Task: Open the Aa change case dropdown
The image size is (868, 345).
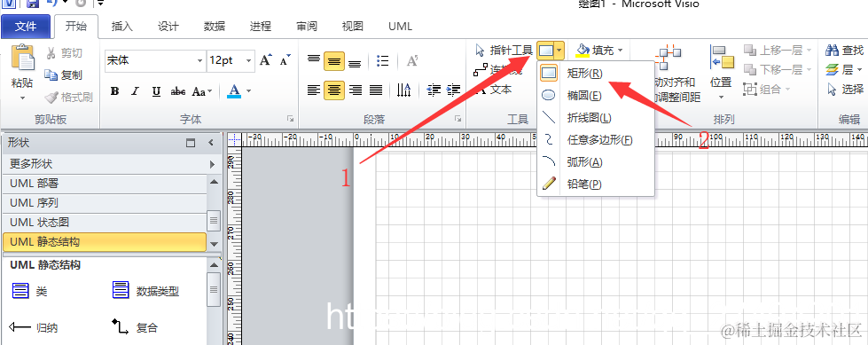Action: 201,91
